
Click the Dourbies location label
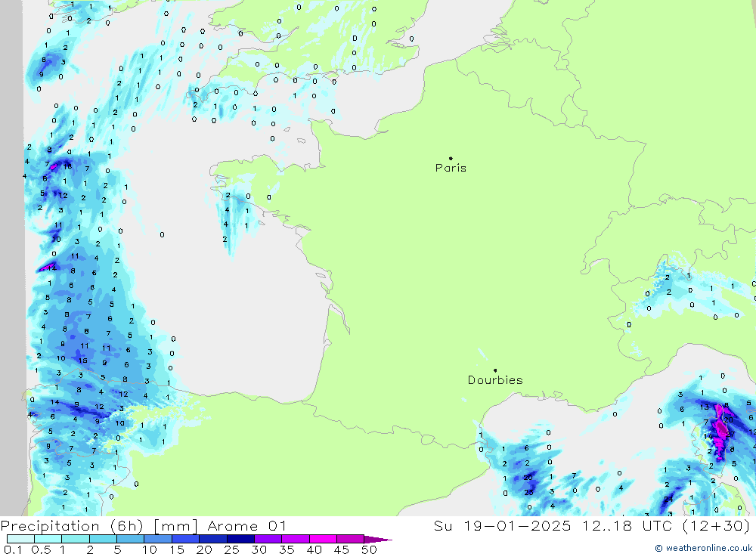[495, 380]
